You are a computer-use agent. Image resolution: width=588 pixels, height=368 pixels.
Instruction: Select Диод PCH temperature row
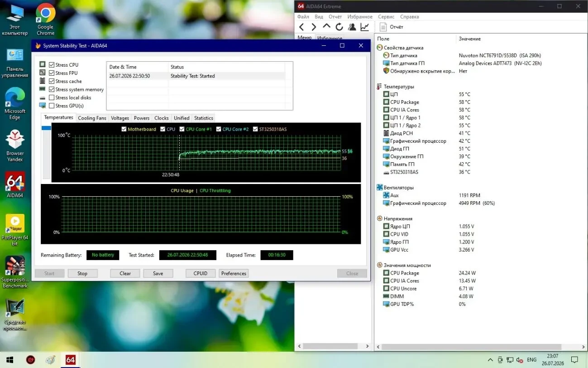481,133
